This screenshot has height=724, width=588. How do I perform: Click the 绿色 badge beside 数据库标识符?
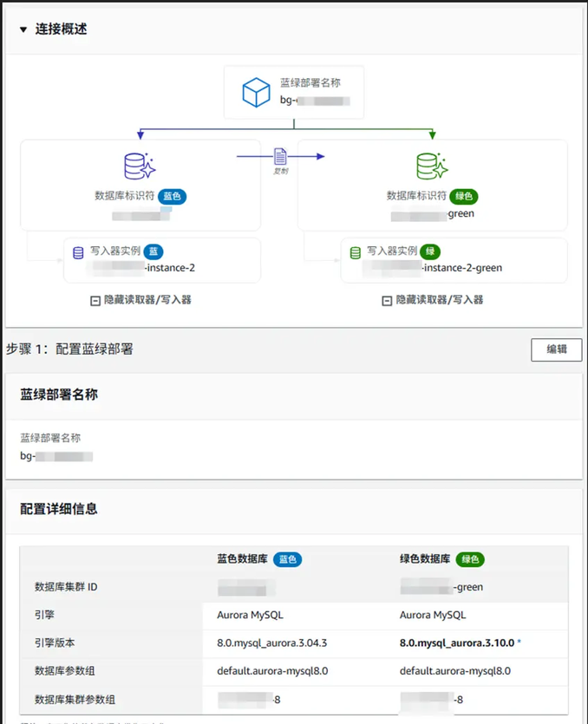pos(465,196)
